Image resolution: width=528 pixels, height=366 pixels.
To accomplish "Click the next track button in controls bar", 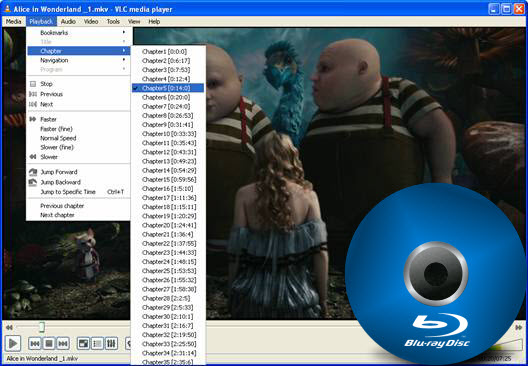I will click(63, 343).
